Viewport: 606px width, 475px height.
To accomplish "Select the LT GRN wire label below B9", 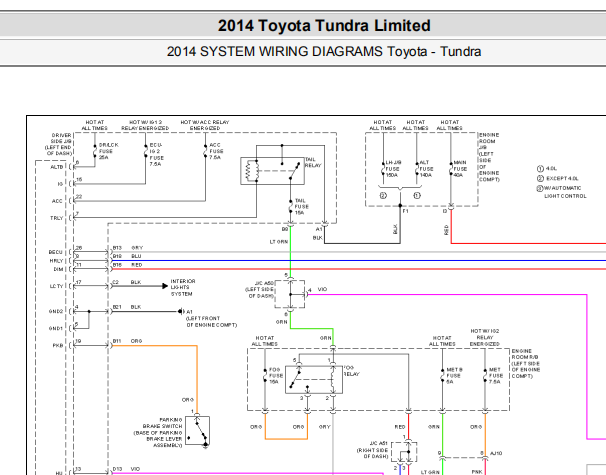I will tap(279, 242).
